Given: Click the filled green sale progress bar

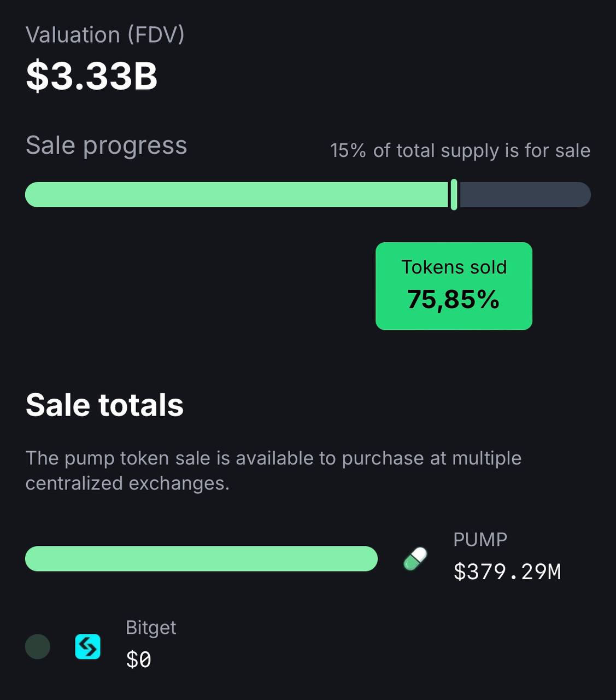Looking at the screenshot, I should pos(237,195).
